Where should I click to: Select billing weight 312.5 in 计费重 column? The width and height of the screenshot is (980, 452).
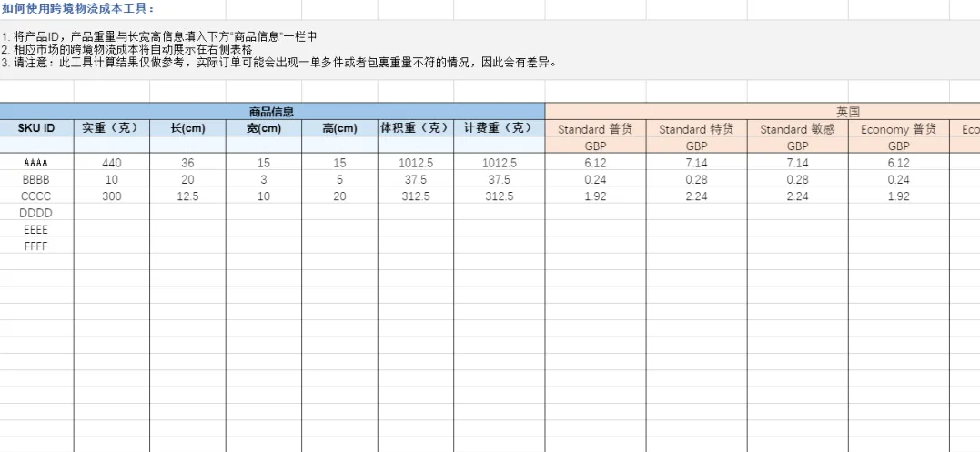tap(499, 196)
